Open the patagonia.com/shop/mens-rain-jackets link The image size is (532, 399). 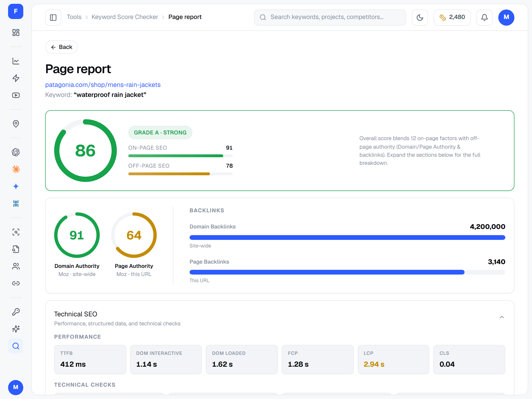click(103, 85)
